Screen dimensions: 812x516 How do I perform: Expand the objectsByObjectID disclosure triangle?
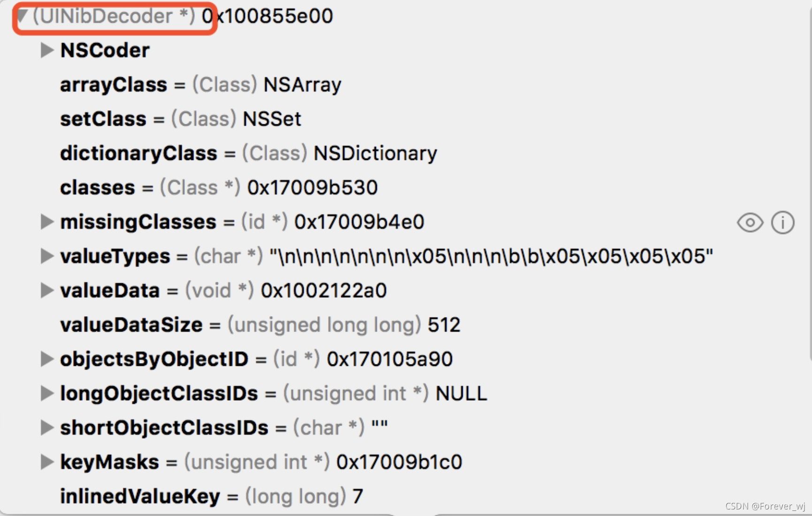click(x=46, y=359)
